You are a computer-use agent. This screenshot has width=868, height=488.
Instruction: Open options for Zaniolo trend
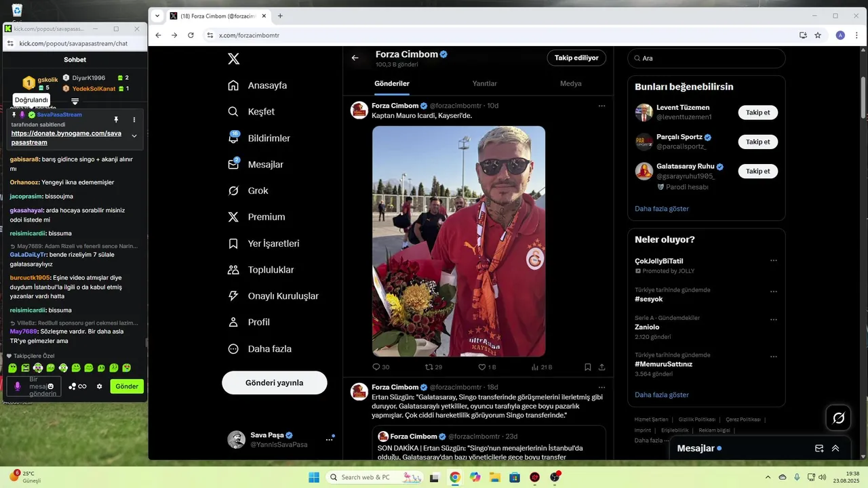(773, 319)
